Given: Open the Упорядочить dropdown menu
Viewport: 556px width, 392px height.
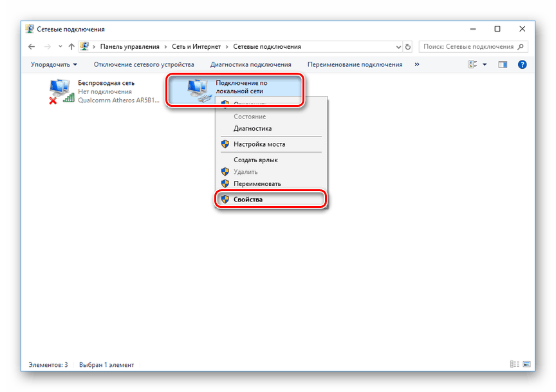Looking at the screenshot, I should click(53, 64).
